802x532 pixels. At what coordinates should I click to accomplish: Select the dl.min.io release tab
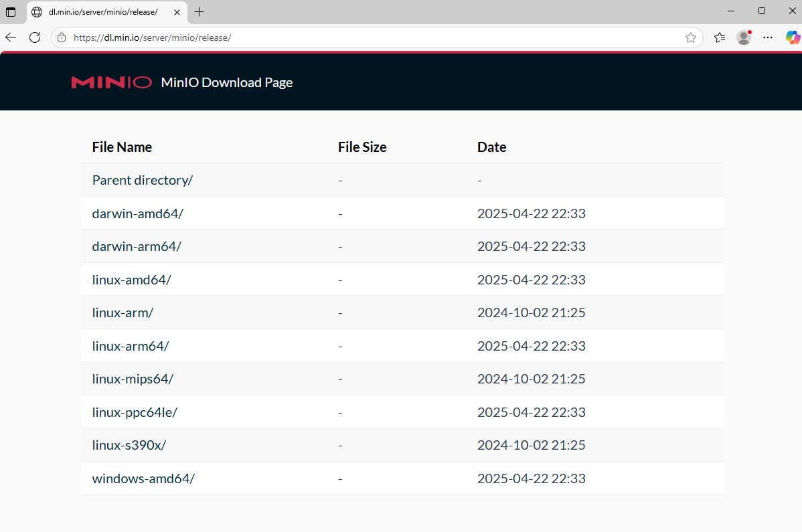[x=107, y=12]
